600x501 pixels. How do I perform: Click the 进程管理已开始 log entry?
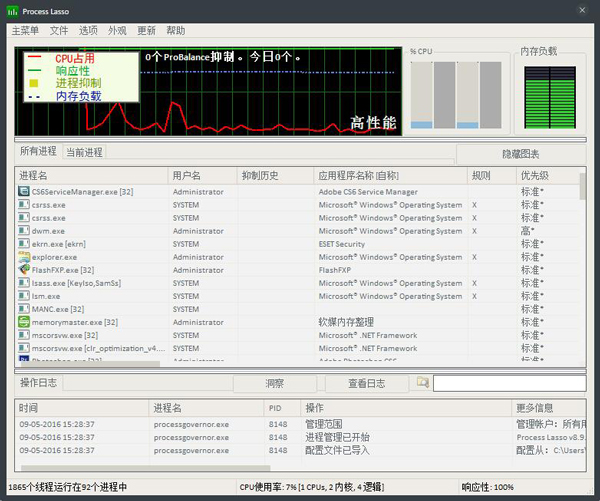pos(337,437)
